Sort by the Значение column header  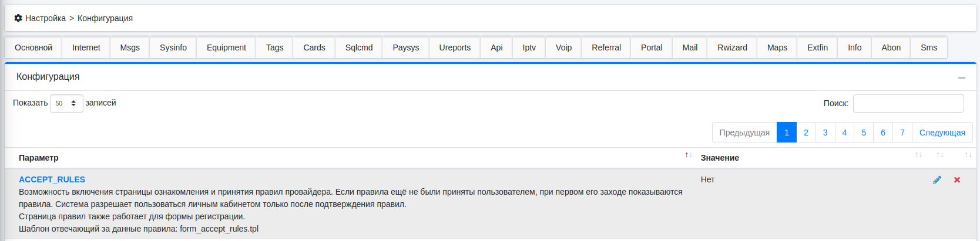coord(720,158)
